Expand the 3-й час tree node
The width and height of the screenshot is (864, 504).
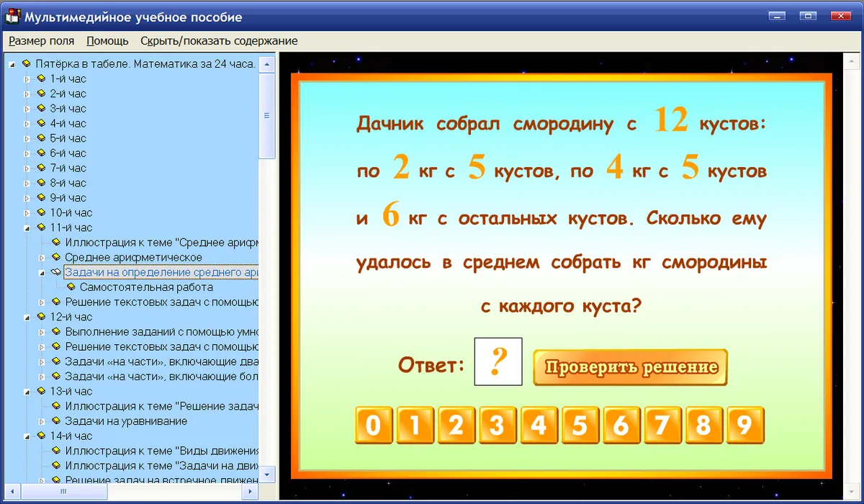27,109
